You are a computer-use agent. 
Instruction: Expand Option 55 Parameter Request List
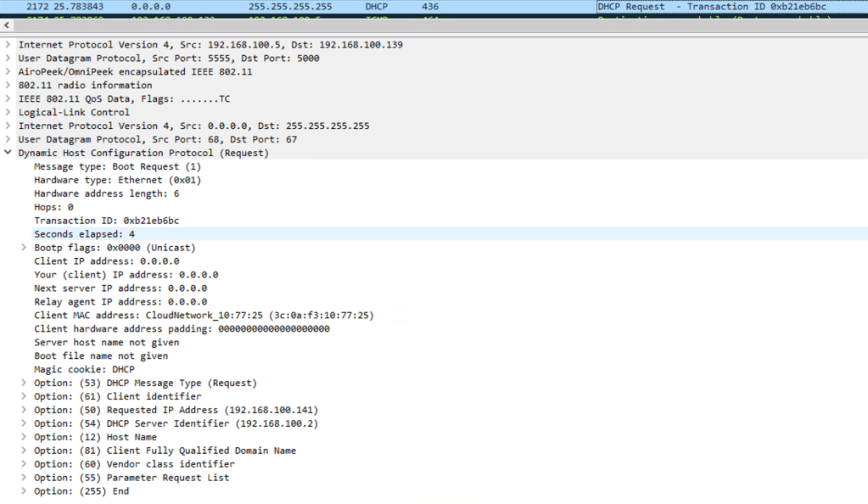tap(25, 478)
